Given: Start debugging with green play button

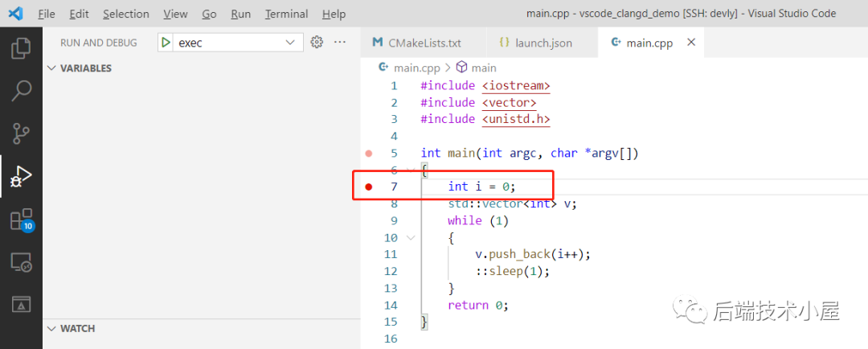Looking at the screenshot, I should click(x=165, y=43).
